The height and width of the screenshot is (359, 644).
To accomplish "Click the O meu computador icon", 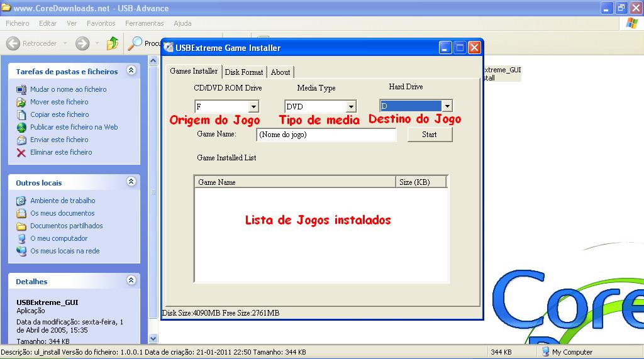I will click(21, 239).
